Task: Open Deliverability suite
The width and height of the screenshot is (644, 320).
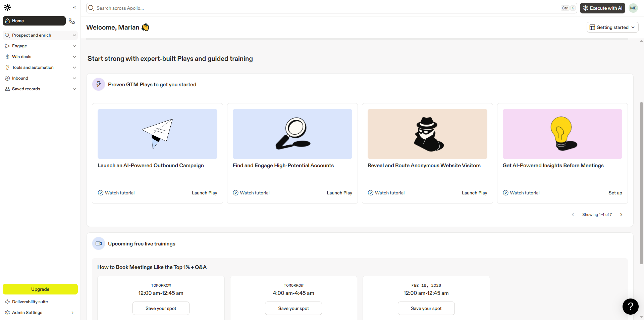Action: pos(30,302)
